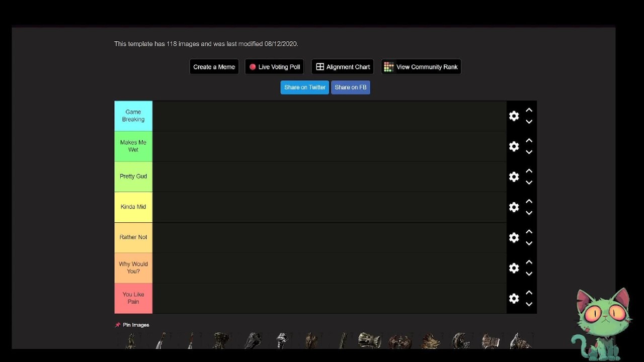
Task: Select the red You Like Pain label
Action: [133, 298]
